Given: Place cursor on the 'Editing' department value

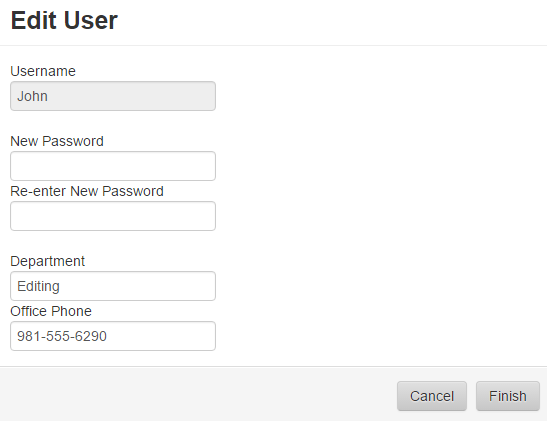Looking at the screenshot, I should (38, 286).
